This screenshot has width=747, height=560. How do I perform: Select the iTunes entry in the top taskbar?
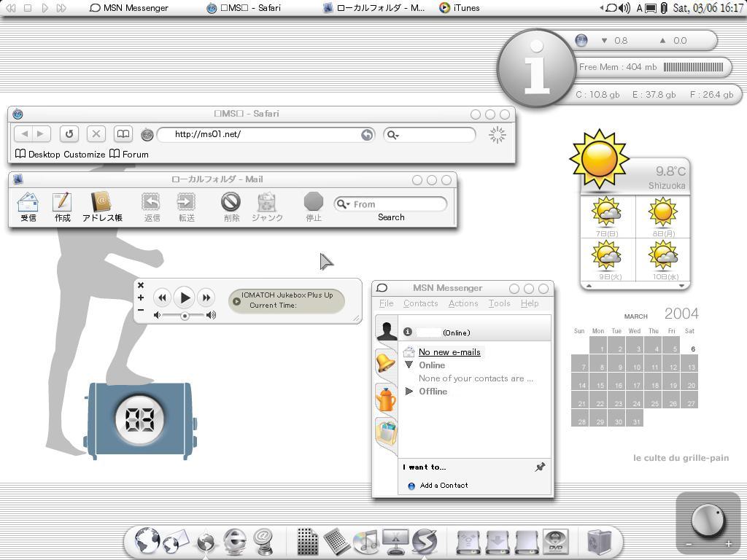(460, 8)
